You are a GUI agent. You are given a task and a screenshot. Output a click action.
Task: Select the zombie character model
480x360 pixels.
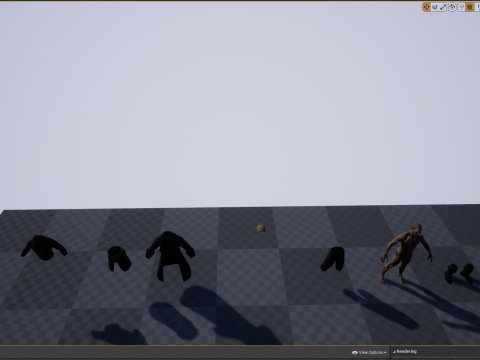[x=406, y=254]
